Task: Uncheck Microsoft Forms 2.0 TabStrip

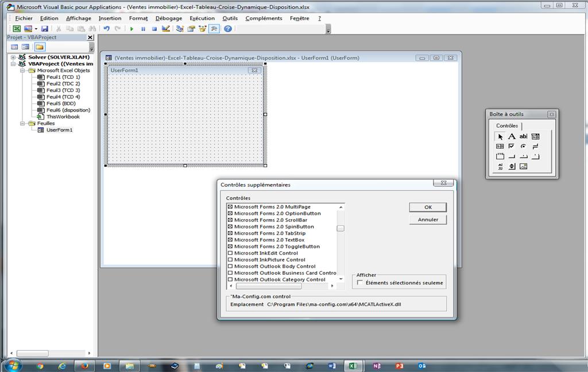Action: [x=230, y=233]
